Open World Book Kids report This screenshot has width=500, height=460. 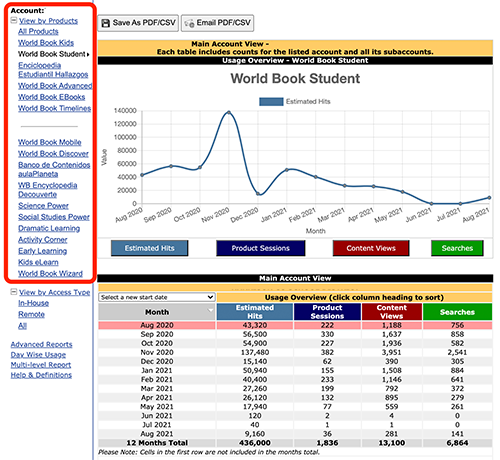coord(46,43)
